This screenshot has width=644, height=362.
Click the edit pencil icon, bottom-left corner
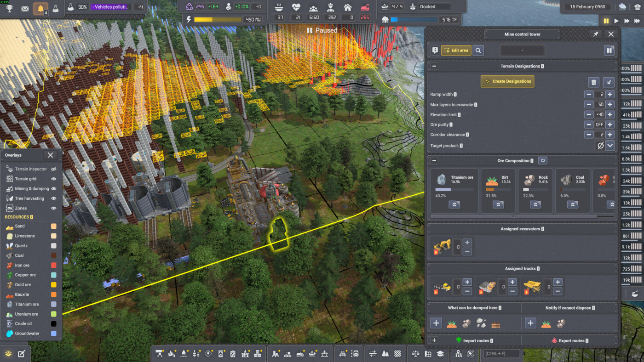click(22, 353)
